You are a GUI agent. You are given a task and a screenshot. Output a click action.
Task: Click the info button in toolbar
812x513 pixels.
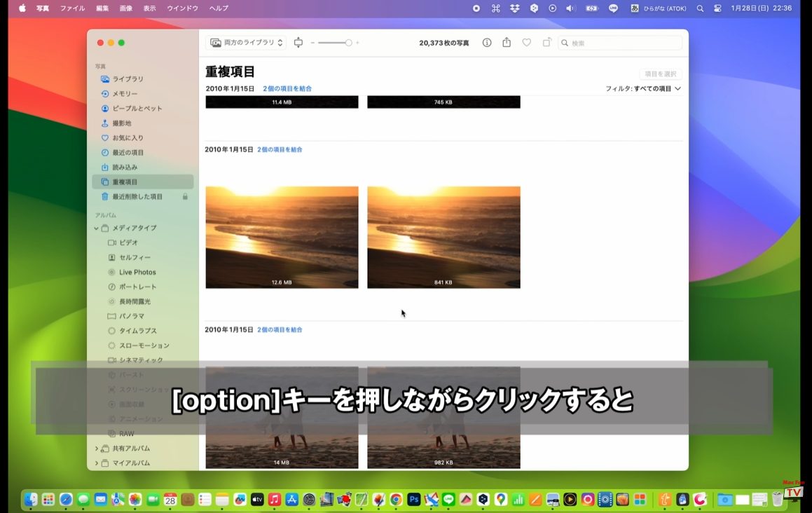click(487, 43)
